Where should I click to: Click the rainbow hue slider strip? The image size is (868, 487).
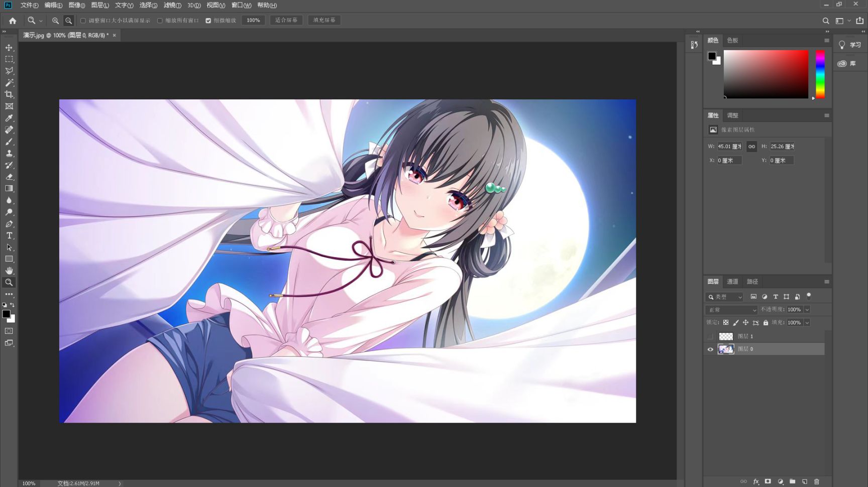[820, 74]
